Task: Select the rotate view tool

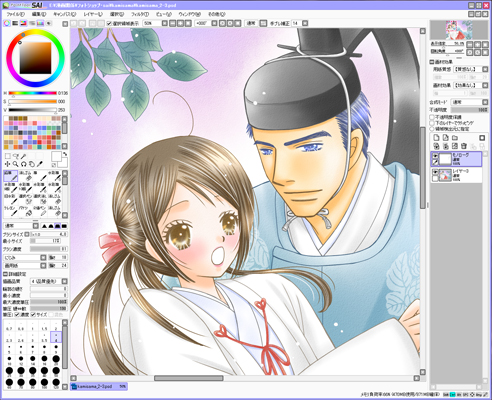Action: pyautogui.click(x=23, y=164)
